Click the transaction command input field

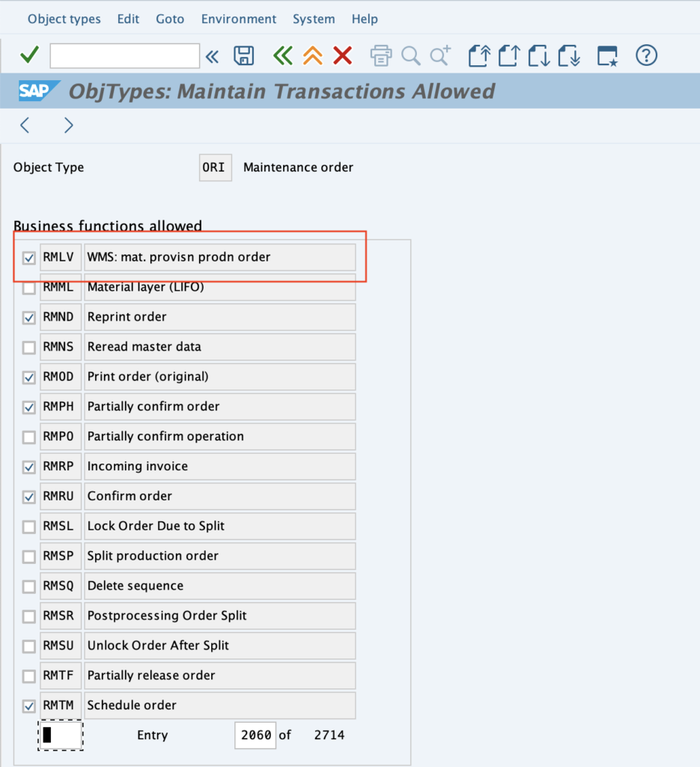click(124, 55)
